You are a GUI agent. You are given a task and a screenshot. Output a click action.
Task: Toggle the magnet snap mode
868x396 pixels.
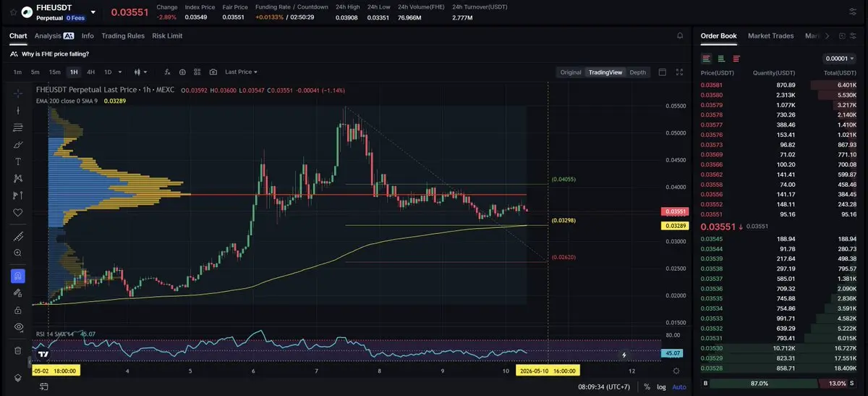click(18, 276)
